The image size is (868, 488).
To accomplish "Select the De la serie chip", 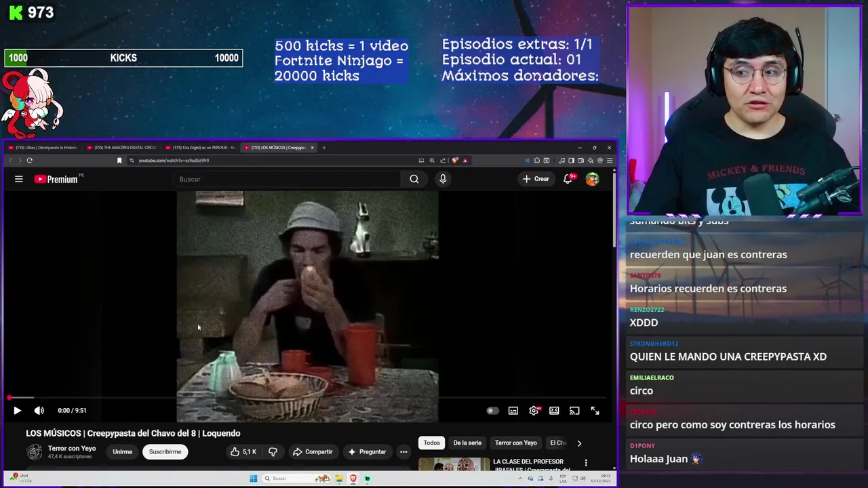I will 467,443.
